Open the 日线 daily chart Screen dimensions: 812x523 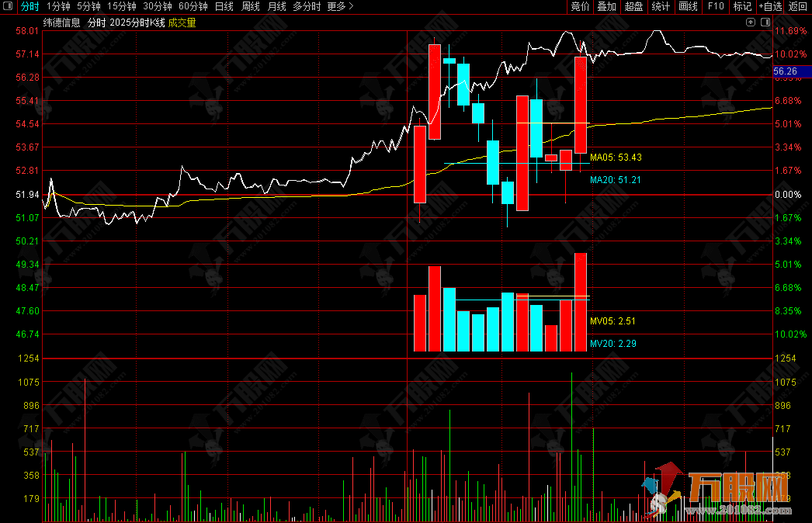[x=224, y=6]
